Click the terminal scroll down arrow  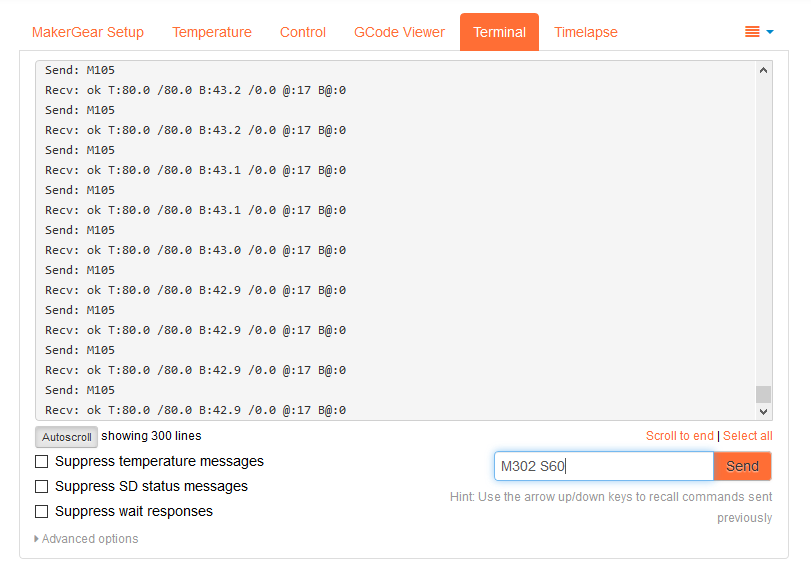point(763,411)
